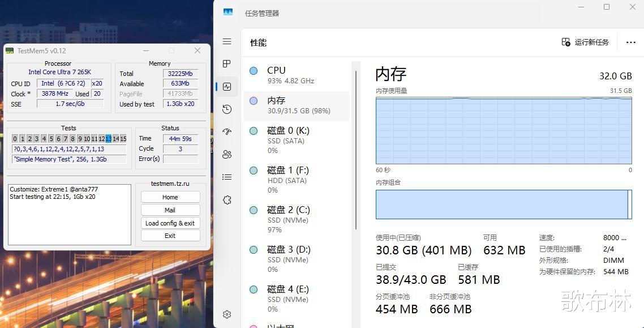Select the Performance page icon in sidebar

[227, 86]
